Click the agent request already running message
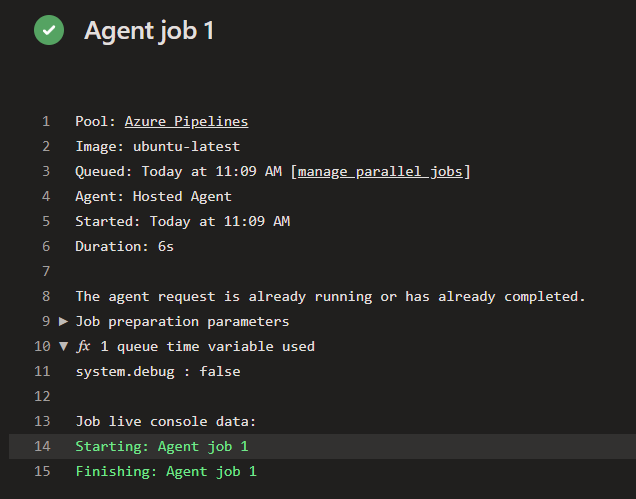Viewport: 636px width, 499px height. coord(331,296)
